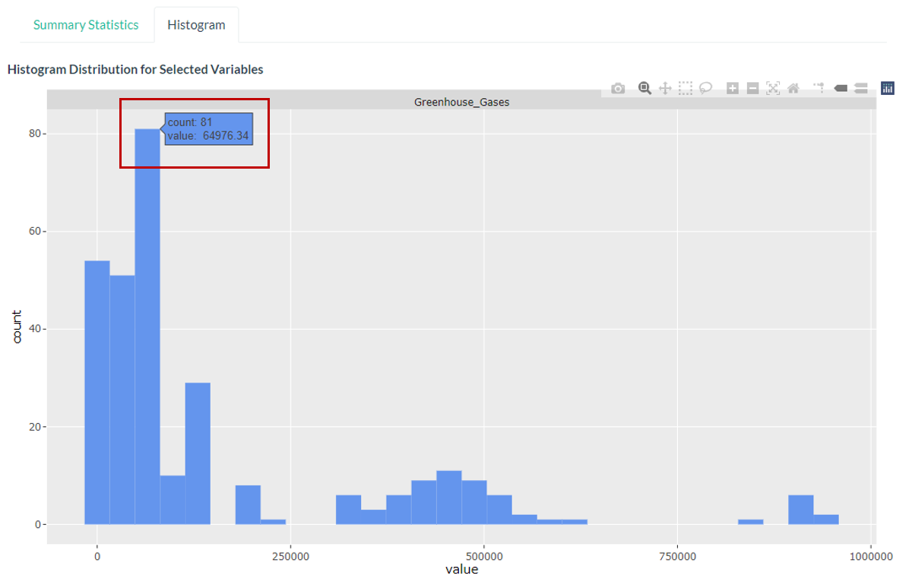The width and height of the screenshot is (912, 588).
Task: Enable compare data on hover
Action: 861,88
